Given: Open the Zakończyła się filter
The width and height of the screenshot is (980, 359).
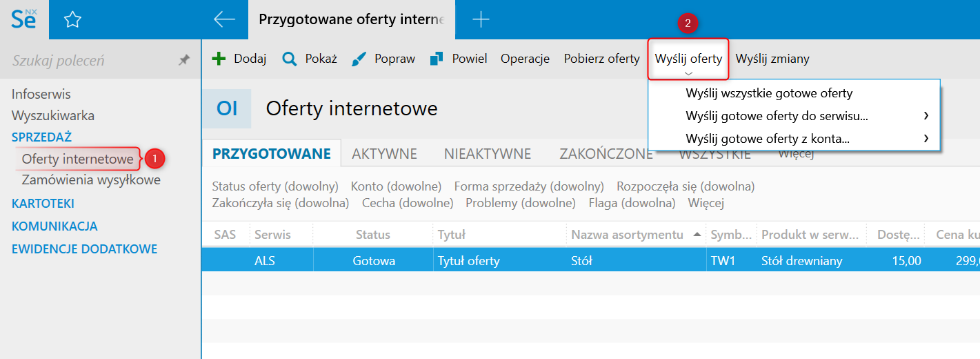Looking at the screenshot, I should coord(281,203).
